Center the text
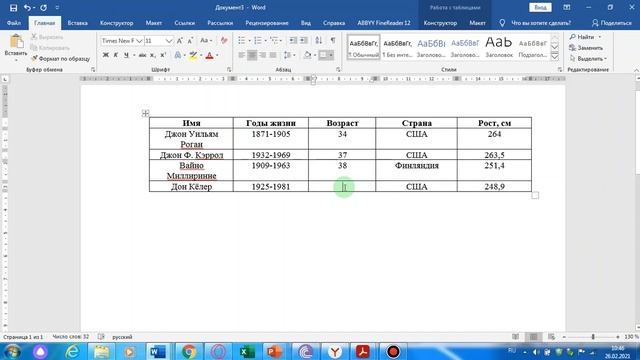This screenshot has height=360, width=640. pos(252,55)
